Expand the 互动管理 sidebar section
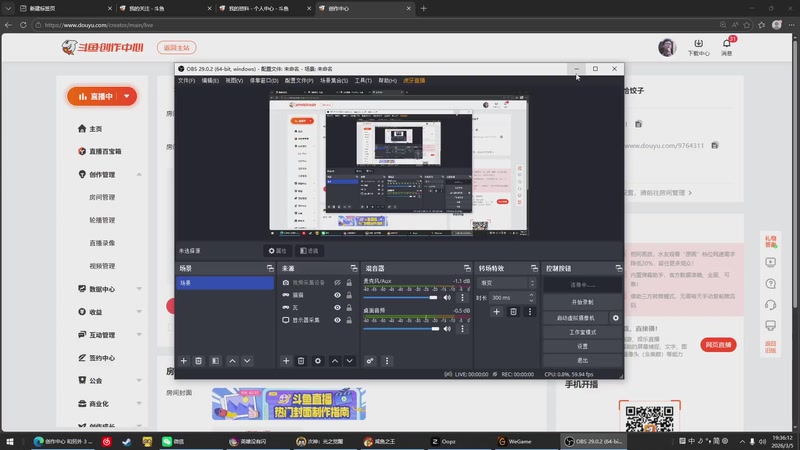The width and height of the screenshot is (800, 450). (x=139, y=335)
